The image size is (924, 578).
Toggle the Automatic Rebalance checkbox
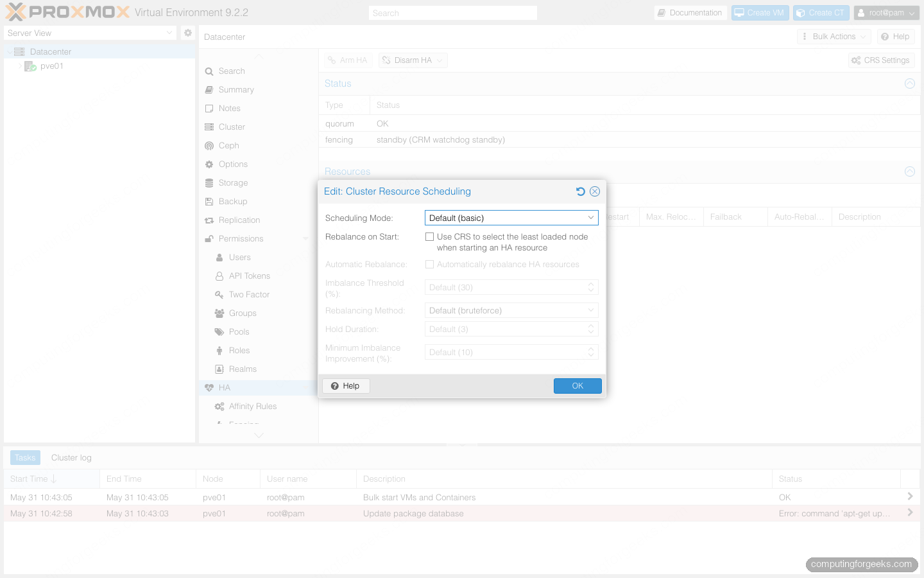point(429,264)
